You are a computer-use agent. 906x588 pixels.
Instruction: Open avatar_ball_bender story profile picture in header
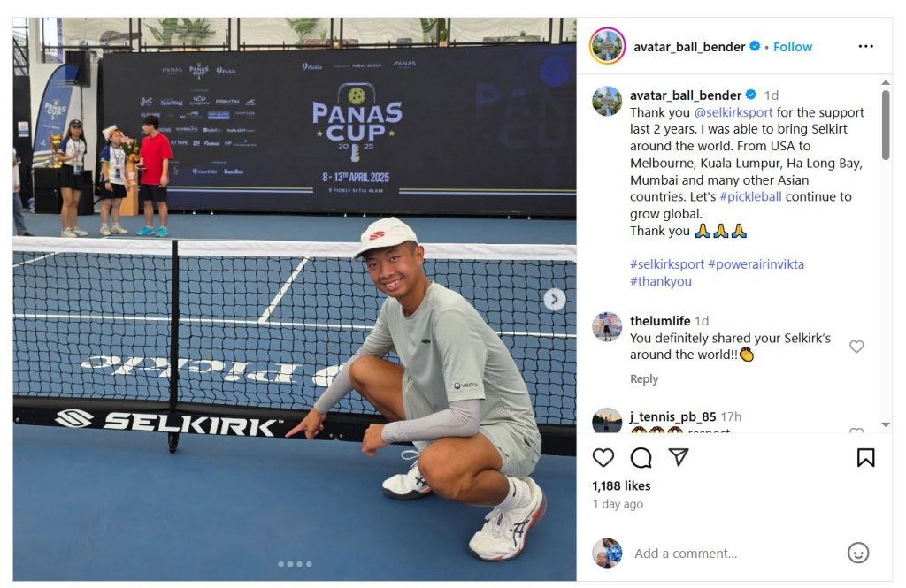pos(607,46)
